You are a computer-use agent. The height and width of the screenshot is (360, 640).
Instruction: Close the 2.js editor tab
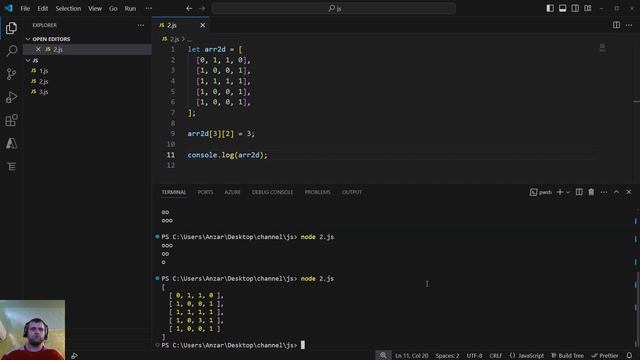pos(202,25)
